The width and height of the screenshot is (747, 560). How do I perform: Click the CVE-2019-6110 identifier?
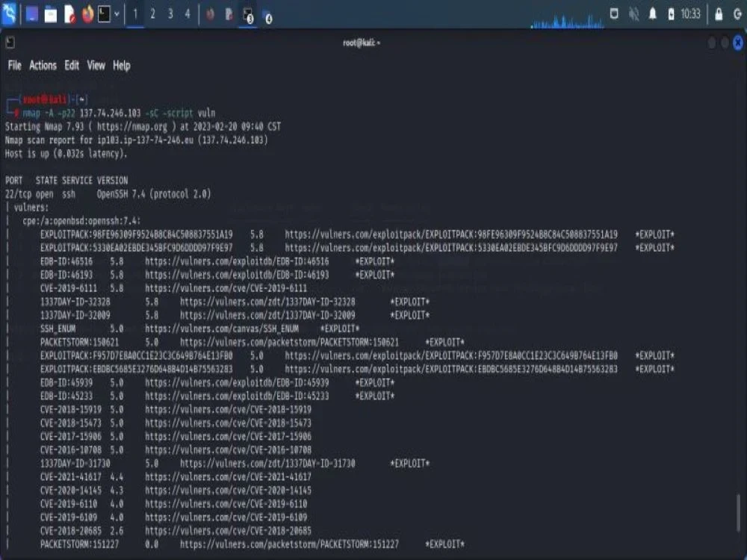tap(69, 504)
